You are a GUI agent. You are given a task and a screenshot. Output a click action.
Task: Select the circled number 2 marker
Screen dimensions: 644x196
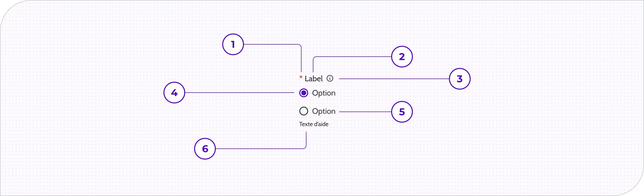(x=402, y=57)
